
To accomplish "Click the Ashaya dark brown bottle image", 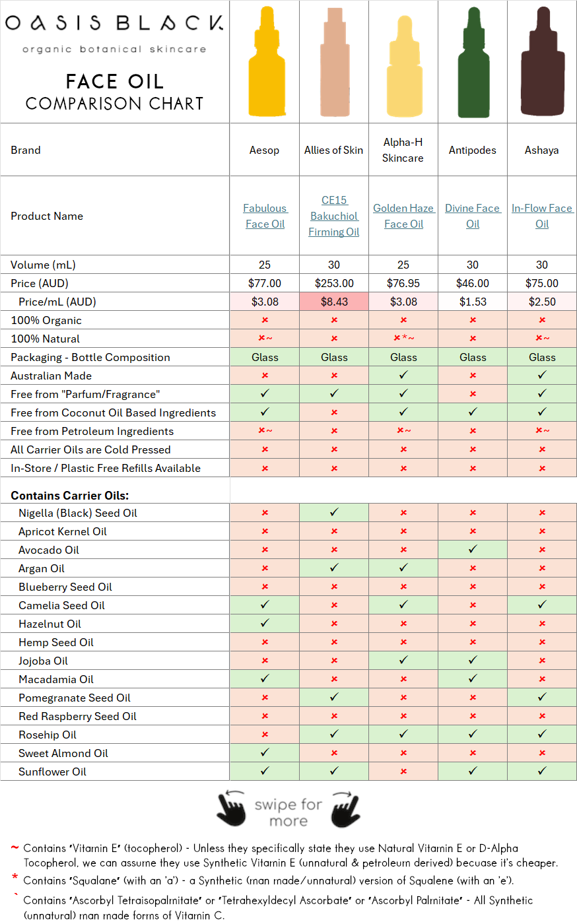I will click(543, 61).
